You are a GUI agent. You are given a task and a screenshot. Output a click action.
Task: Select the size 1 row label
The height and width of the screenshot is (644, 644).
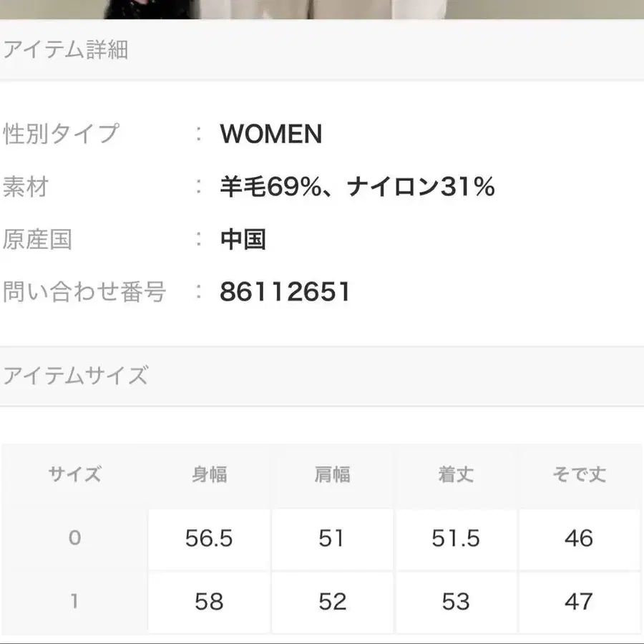coord(74,601)
